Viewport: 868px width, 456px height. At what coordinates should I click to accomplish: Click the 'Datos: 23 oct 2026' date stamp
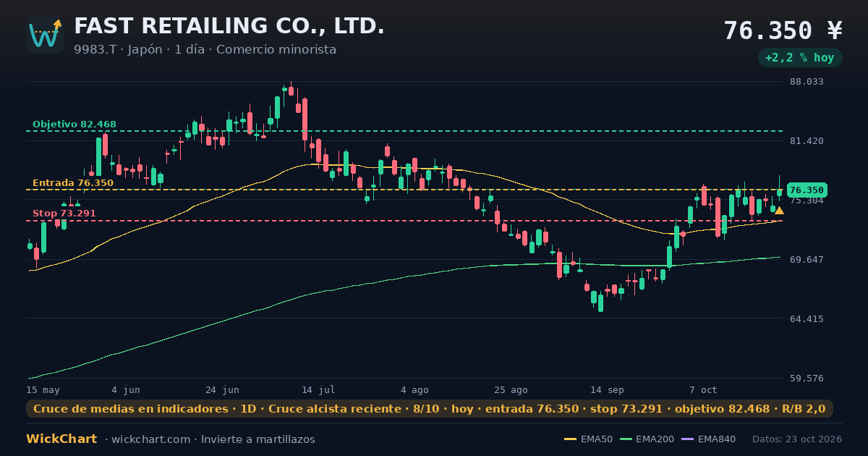(797, 439)
